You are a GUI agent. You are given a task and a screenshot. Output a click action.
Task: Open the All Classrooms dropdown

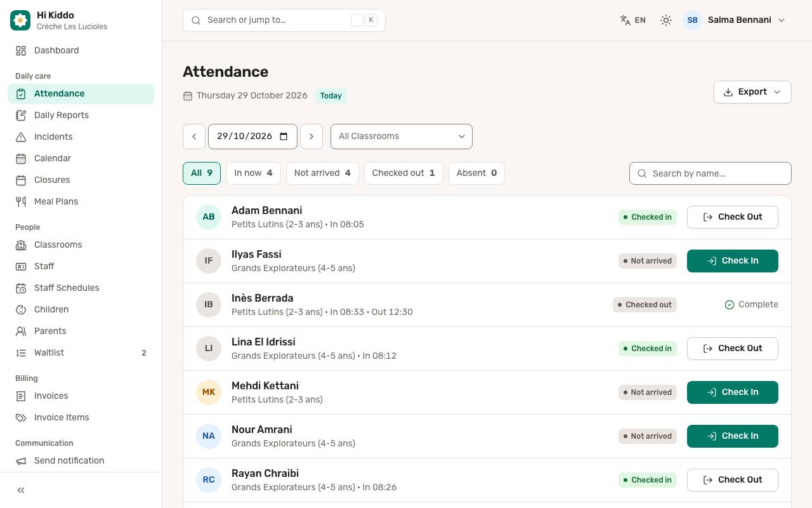click(402, 137)
